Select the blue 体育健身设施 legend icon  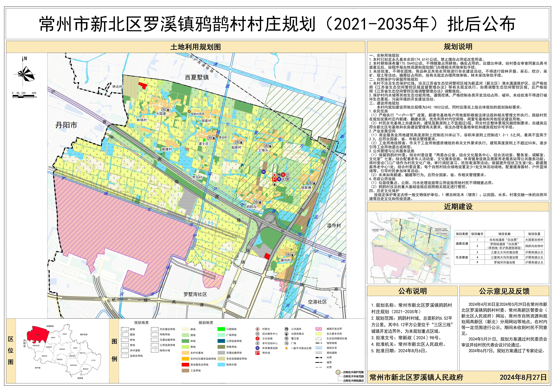pos(257,348)
